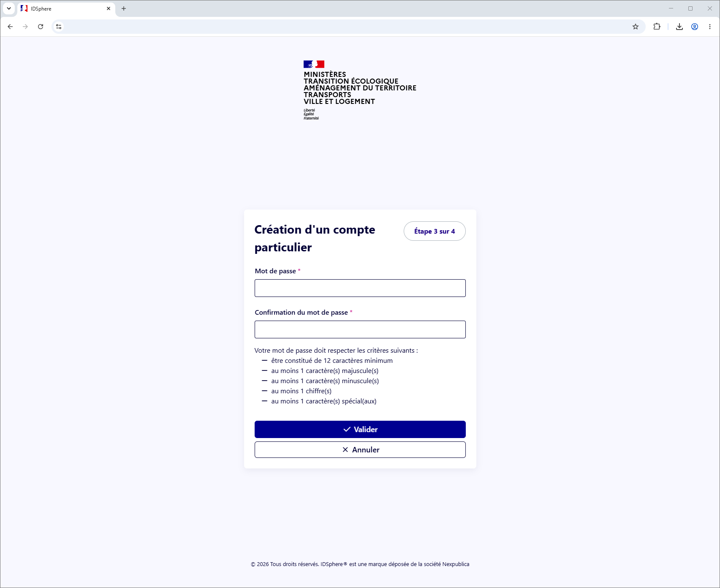Expand the tab search dropdown
Screen dimensions: 720x588
9,8
